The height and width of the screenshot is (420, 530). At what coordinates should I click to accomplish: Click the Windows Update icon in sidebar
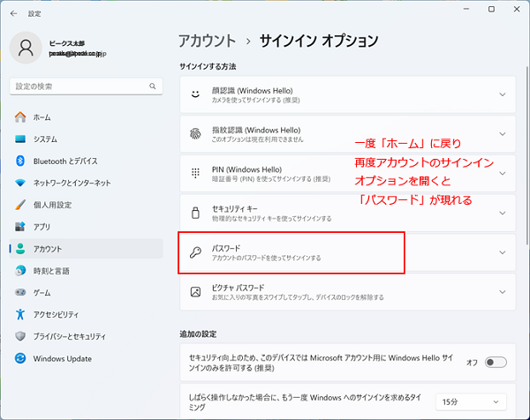click(x=19, y=358)
